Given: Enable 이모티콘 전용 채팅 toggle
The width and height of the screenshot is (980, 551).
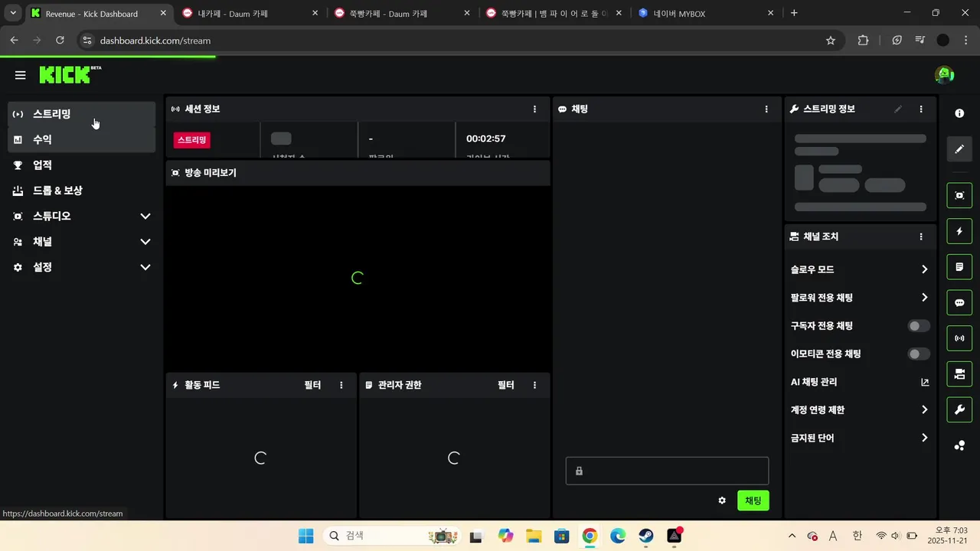Looking at the screenshot, I should coord(919,354).
